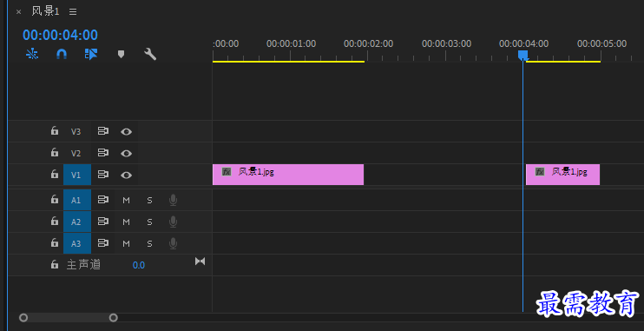Image resolution: width=644 pixels, height=331 pixels.
Task: Target the A1 track header
Action: pyautogui.click(x=76, y=200)
